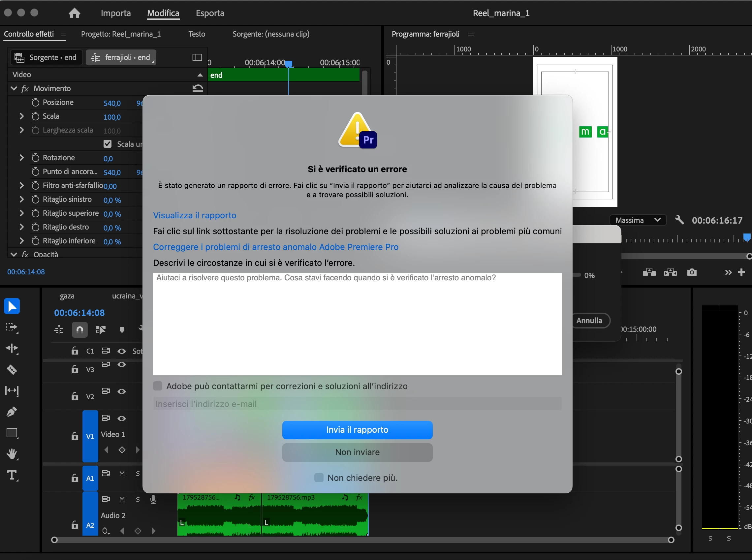Enable Adobe contact permission checkbox
The width and height of the screenshot is (752, 560).
click(x=158, y=386)
